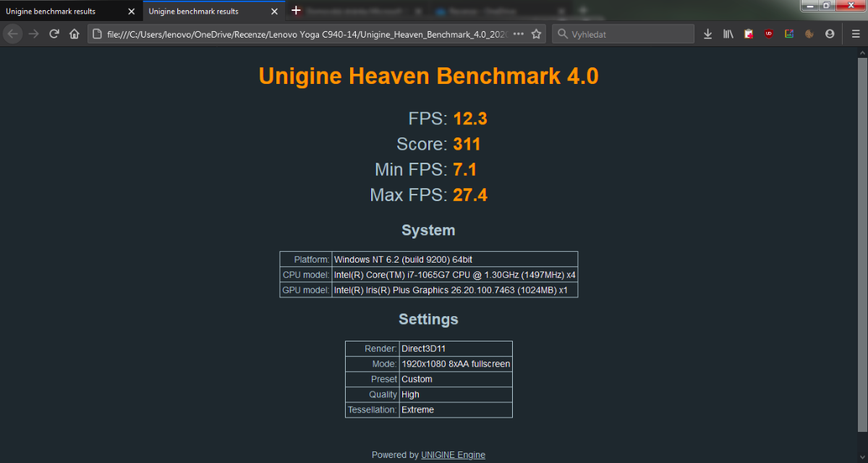The width and height of the screenshot is (868, 463).
Task: Open the Firefox hamburger menu
Action: (x=856, y=34)
